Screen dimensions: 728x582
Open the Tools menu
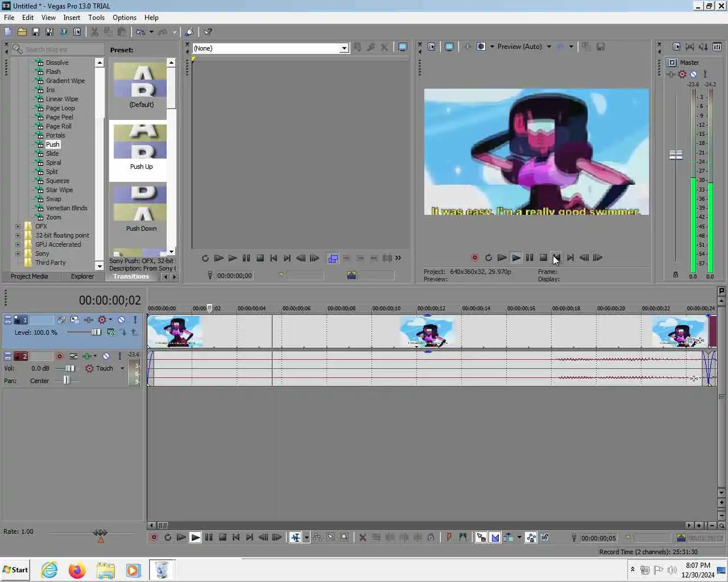96,18
